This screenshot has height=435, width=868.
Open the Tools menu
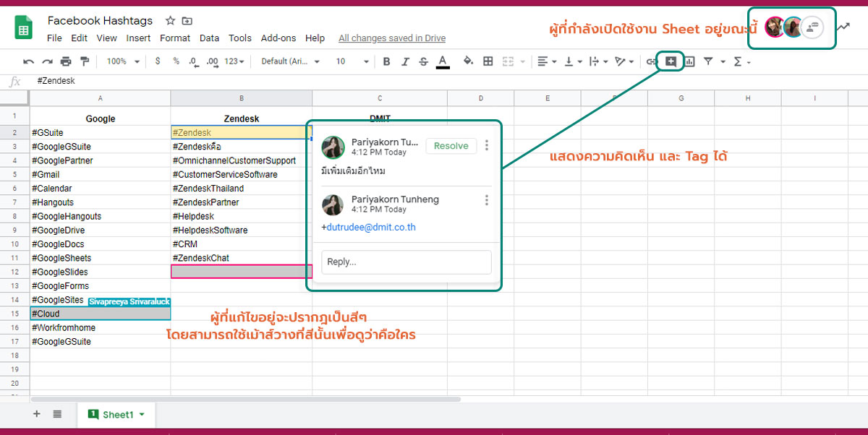240,38
